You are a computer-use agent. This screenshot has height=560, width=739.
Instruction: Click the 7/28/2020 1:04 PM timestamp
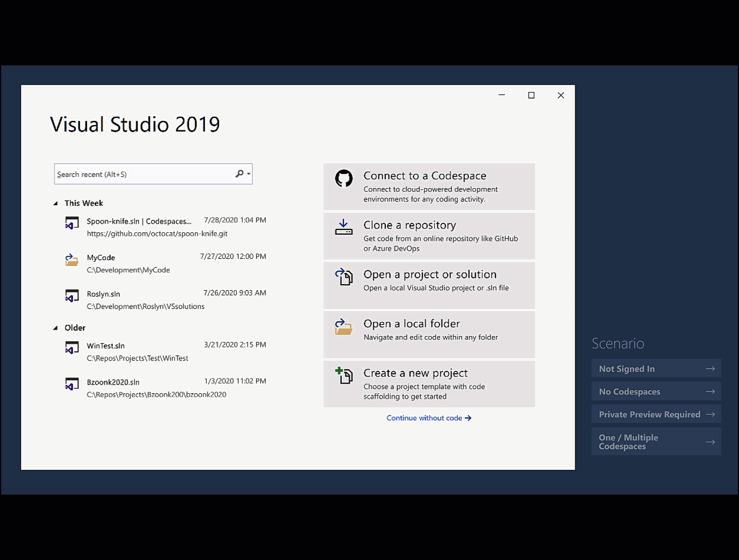[235, 220]
